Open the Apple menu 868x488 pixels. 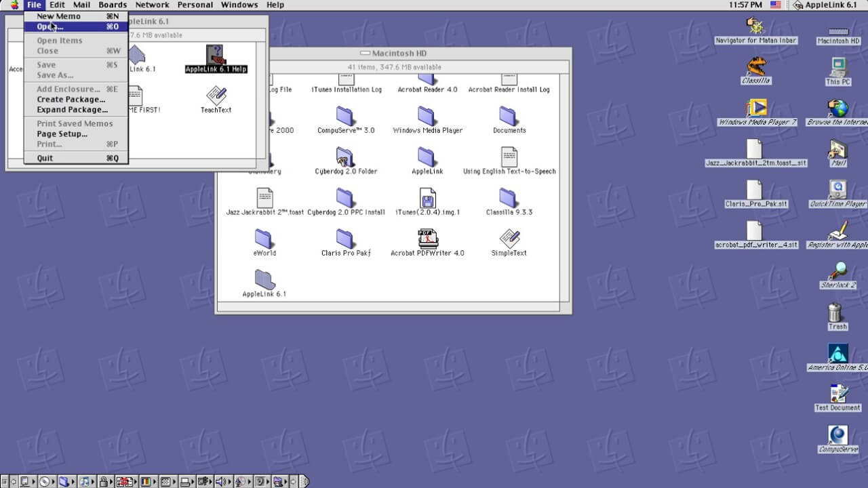[x=13, y=5]
